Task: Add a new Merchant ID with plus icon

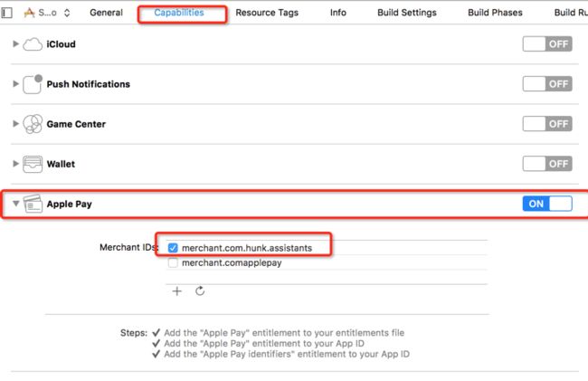Action: coord(177,291)
